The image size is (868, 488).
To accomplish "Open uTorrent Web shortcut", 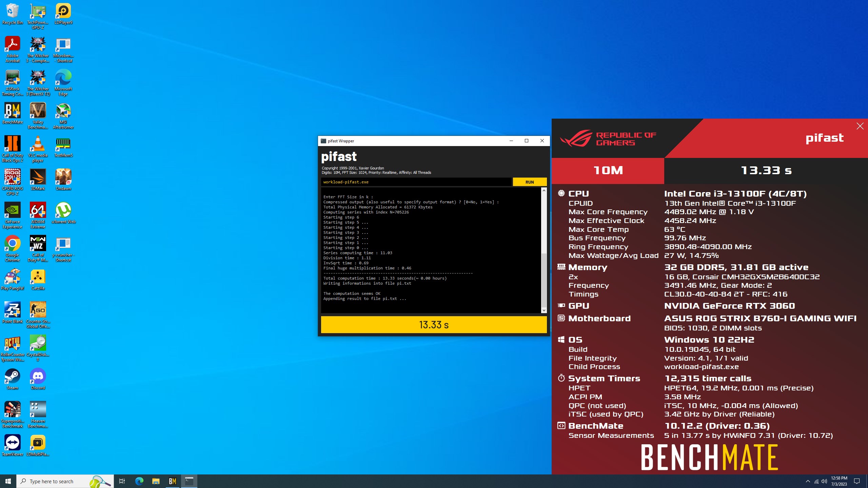I will point(63,213).
